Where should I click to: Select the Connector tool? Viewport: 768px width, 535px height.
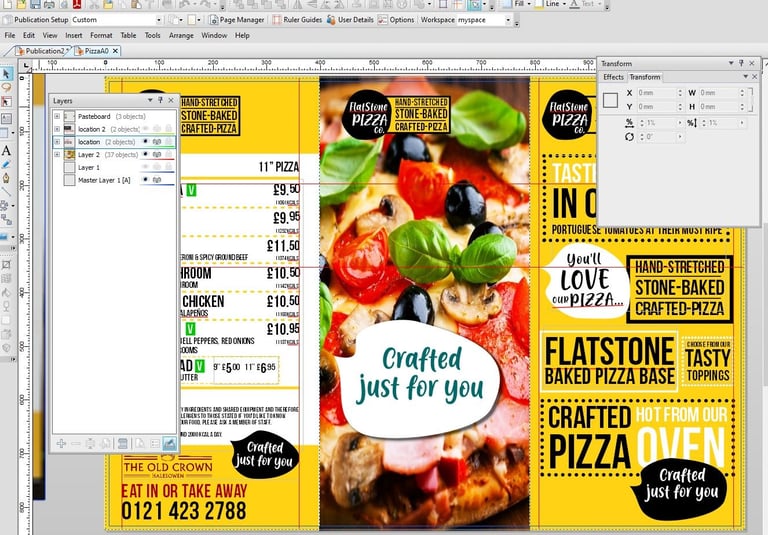(x=6, y=219)
